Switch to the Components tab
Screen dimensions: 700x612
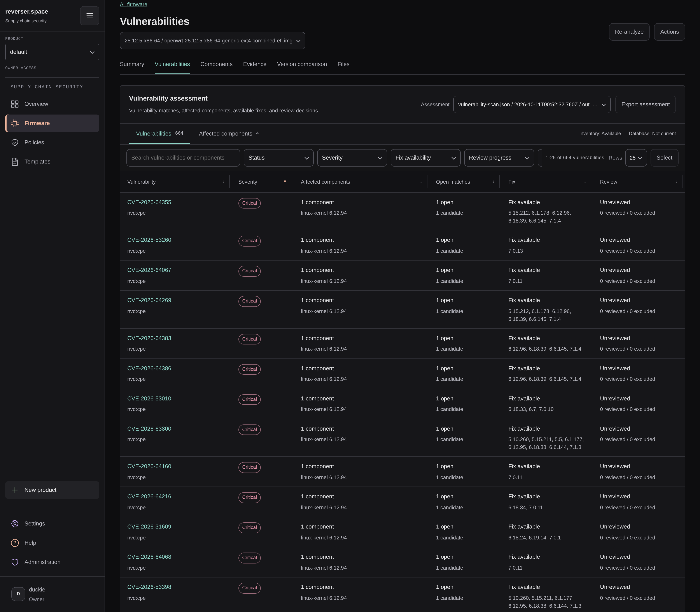pyautogui.click(x=216, y=64)
